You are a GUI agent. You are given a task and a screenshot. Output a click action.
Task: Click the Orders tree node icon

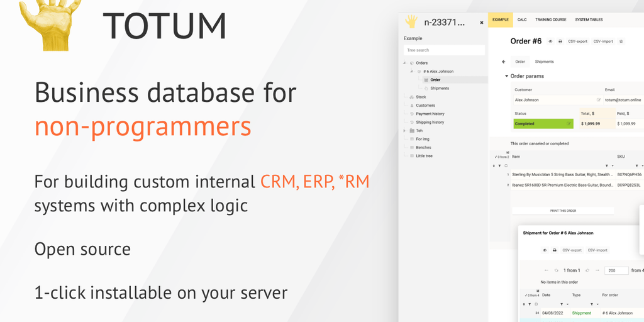point(412,63)
